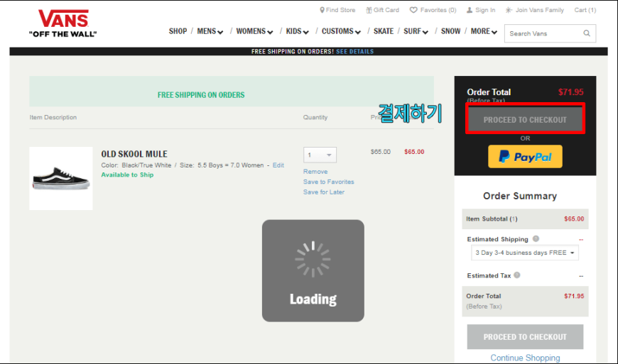Click top PROCEED TO CHECKOUT button
Screen dimensions: 618x364
point(525,120)
